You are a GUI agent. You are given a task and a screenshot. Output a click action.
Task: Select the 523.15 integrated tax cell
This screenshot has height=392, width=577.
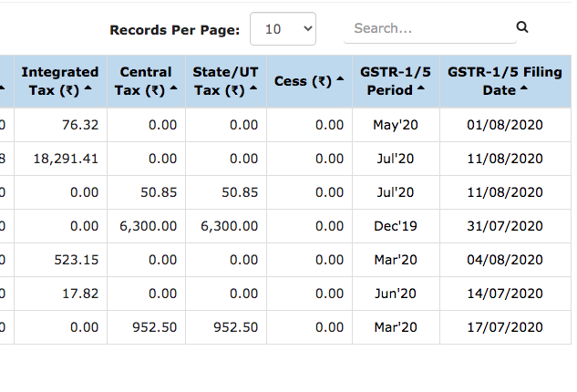click(x=60, y=260)
